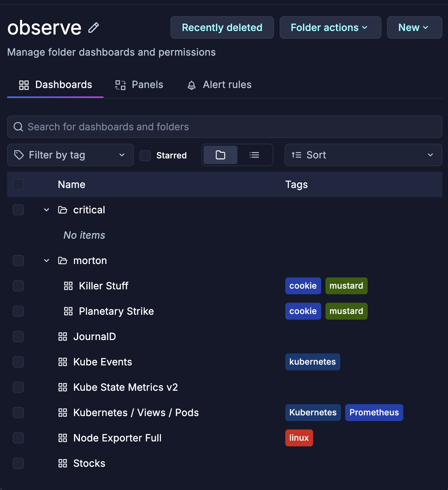Open the Node Exporter Full dashboard
This screenshot has height=490, width=448.
click(x=117, y=438)
